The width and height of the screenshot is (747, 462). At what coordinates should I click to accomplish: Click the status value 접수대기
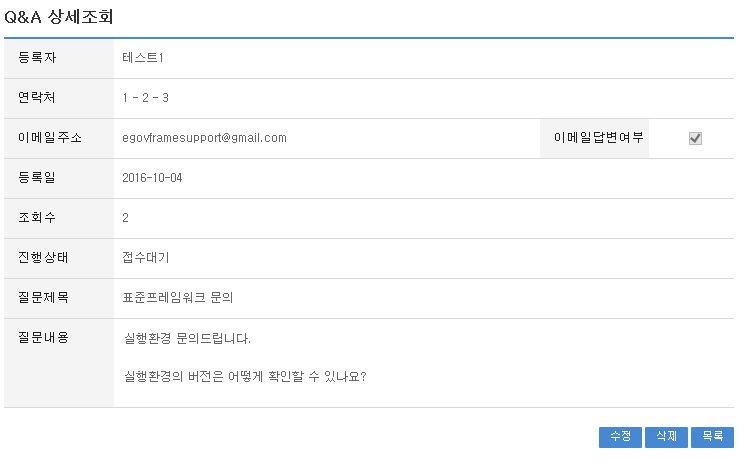click(146, 258)
